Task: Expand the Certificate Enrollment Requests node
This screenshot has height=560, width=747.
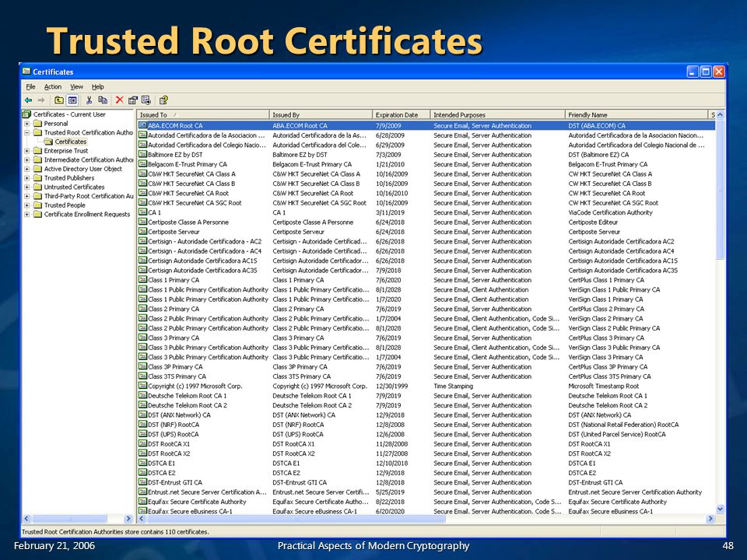Action: tap(27, 215)
